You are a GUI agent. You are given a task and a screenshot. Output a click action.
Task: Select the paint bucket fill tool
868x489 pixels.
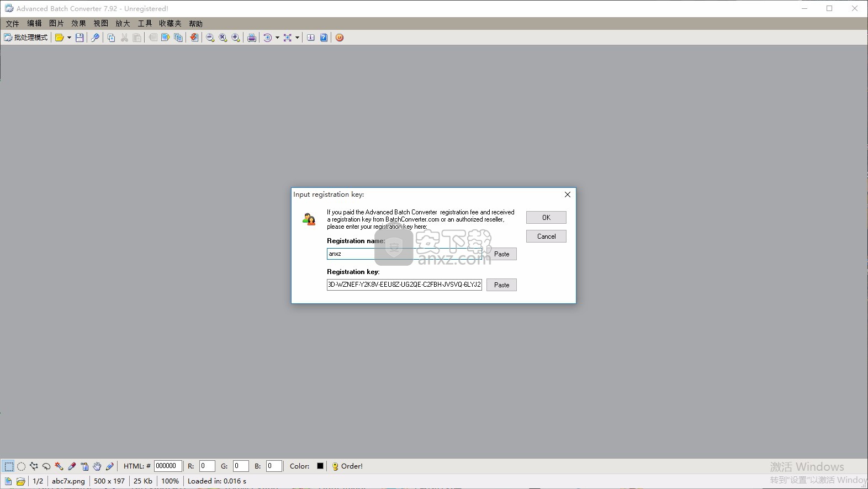84,466
